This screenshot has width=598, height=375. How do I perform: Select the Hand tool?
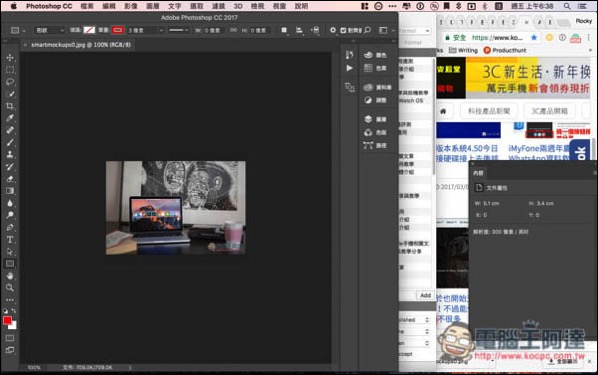tap(10, 275)
